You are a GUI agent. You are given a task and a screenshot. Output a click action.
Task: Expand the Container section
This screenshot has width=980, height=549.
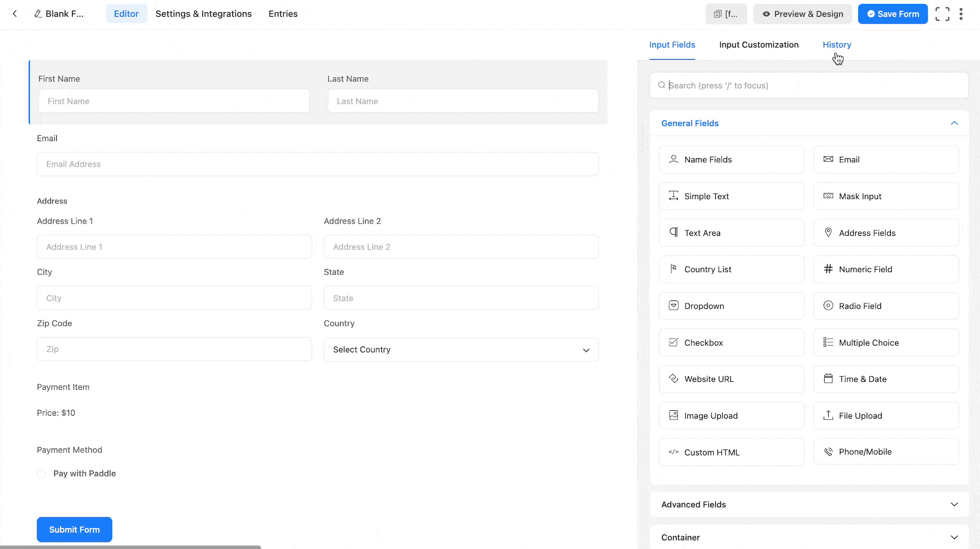click(x=808, y=537)
